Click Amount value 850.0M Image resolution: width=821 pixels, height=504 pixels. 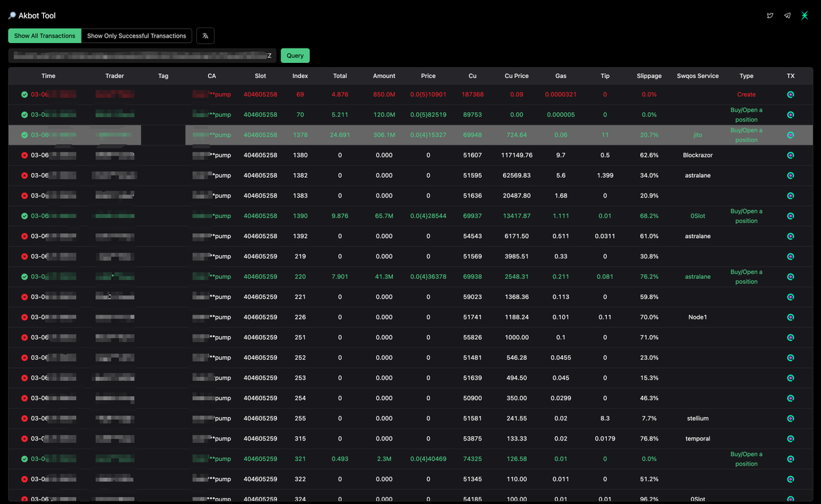click(385, 94)
